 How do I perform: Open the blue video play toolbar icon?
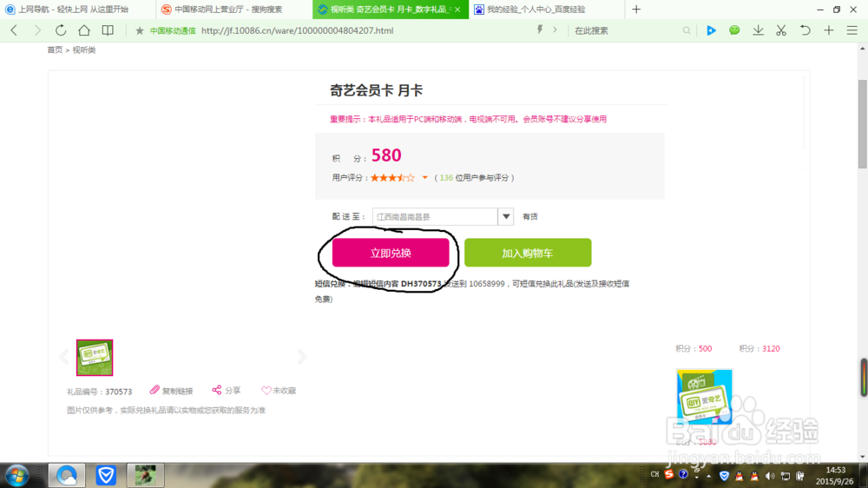click(x=712, y=30)
